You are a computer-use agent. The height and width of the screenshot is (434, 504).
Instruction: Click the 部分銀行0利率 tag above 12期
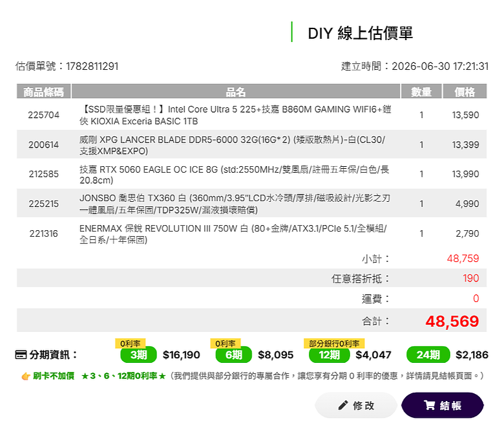334,343
